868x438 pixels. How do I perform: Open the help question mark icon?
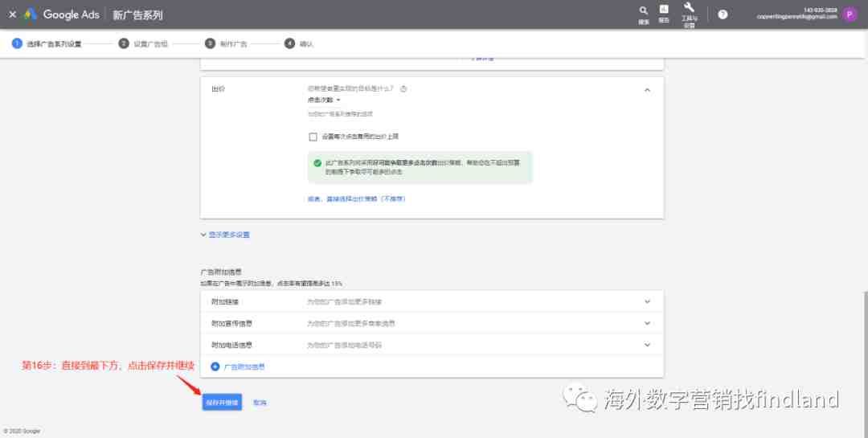tap(723, 14)
